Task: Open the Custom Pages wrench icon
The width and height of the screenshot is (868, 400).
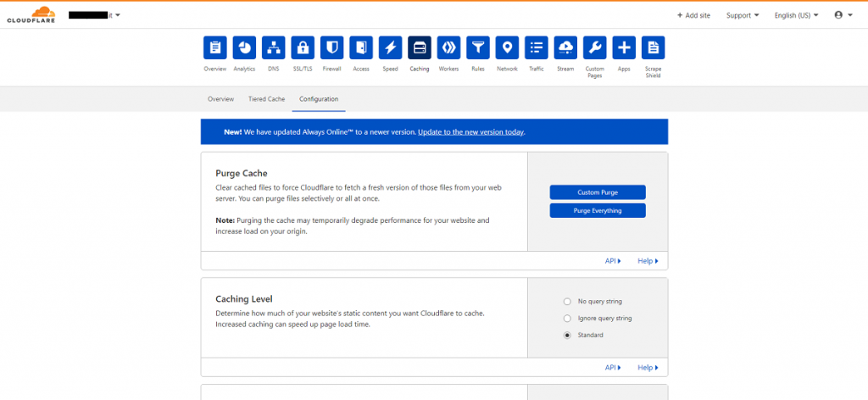Action: (x=594, y=47)
